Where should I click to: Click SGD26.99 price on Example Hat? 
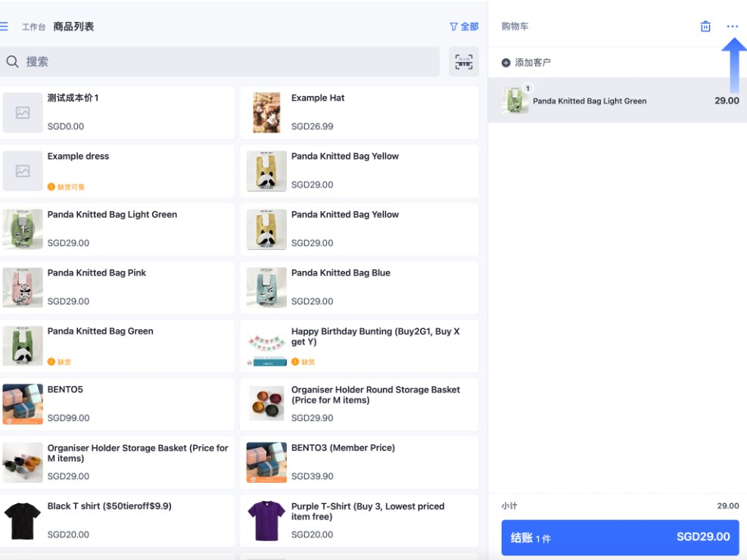312,126
